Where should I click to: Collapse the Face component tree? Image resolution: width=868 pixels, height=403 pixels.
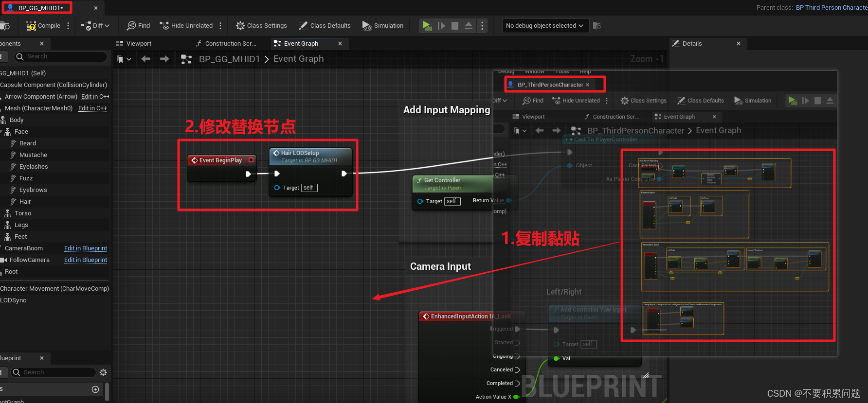click(x=1, y=132)
